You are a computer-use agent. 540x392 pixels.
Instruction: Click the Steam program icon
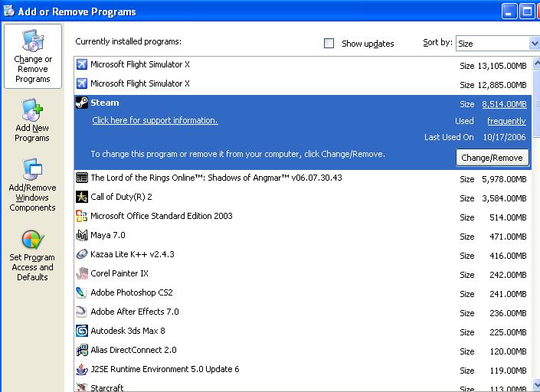[x=82, y=103]
